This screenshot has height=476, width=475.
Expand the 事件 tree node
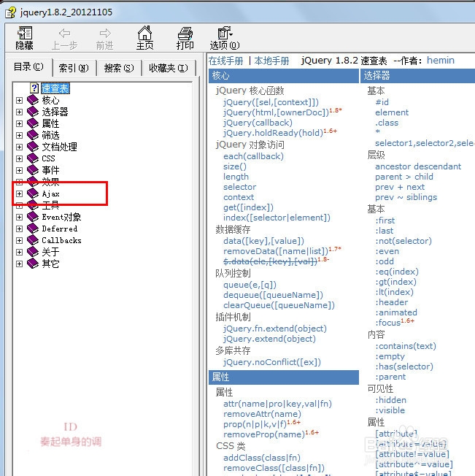point(19,170)
